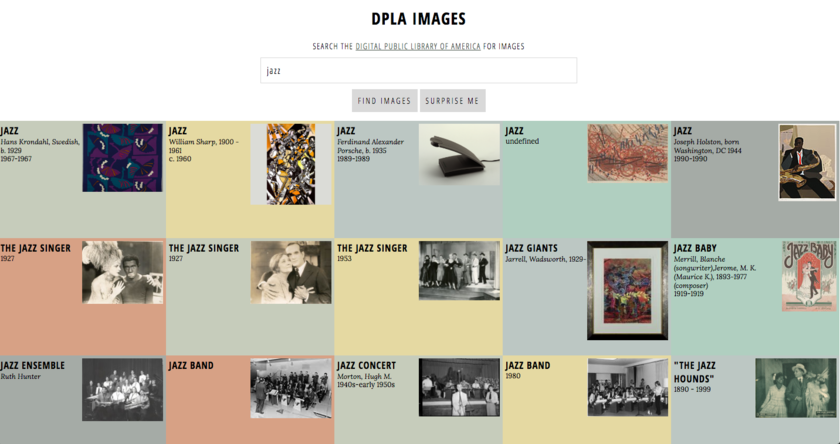
Task: Click the "Jarrell, Wadsworth, 1929-" text
Action: 545,259
